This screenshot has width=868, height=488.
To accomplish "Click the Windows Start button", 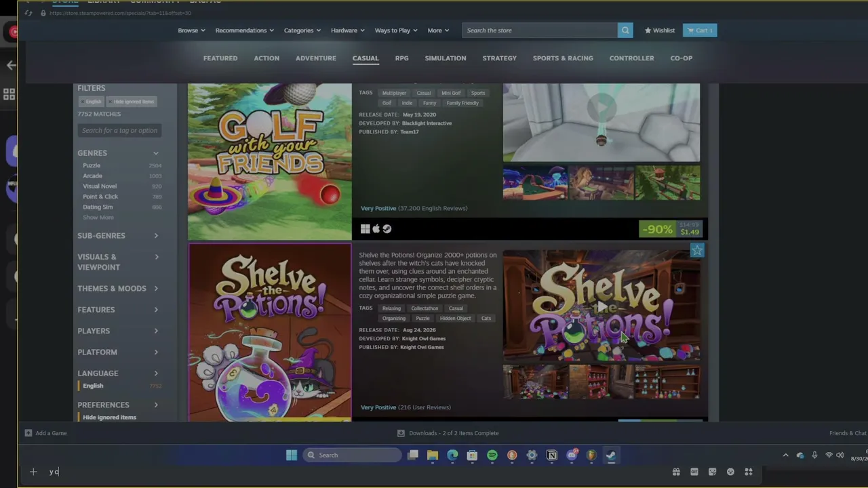I will coord(292,455).
